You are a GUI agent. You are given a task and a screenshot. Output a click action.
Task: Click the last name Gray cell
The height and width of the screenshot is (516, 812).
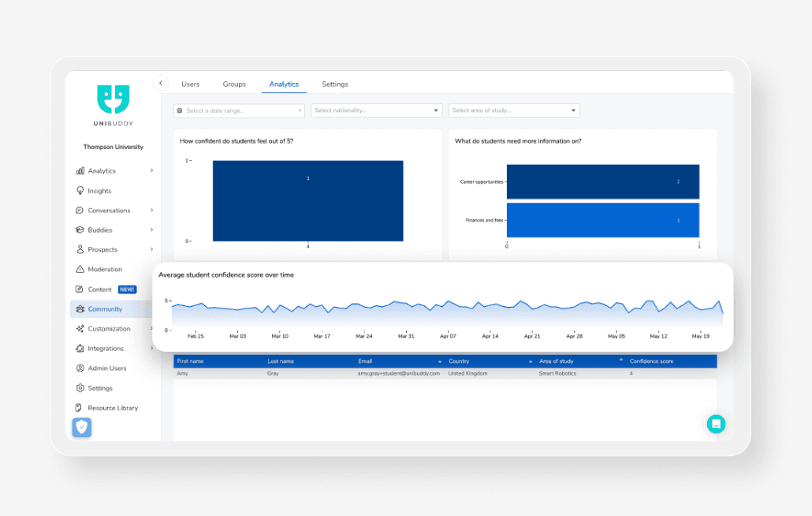point(273,373)
